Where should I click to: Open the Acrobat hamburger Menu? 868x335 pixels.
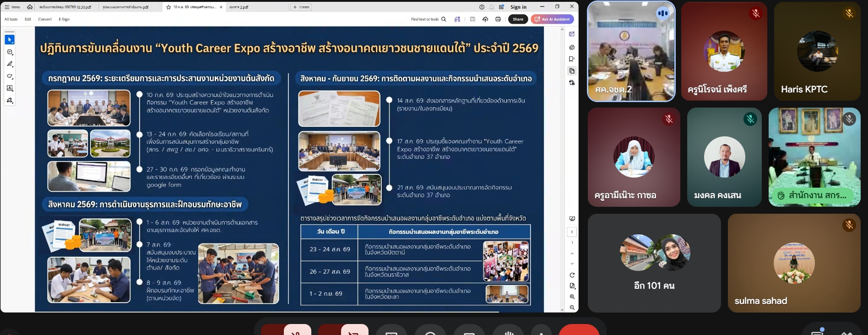click(12, 7)
